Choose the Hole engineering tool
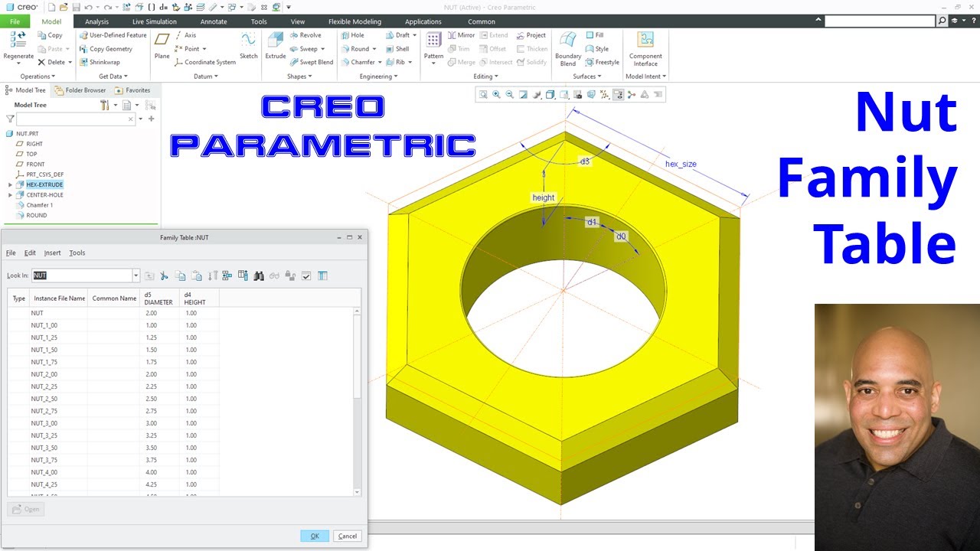 click(x=352, y=35)
